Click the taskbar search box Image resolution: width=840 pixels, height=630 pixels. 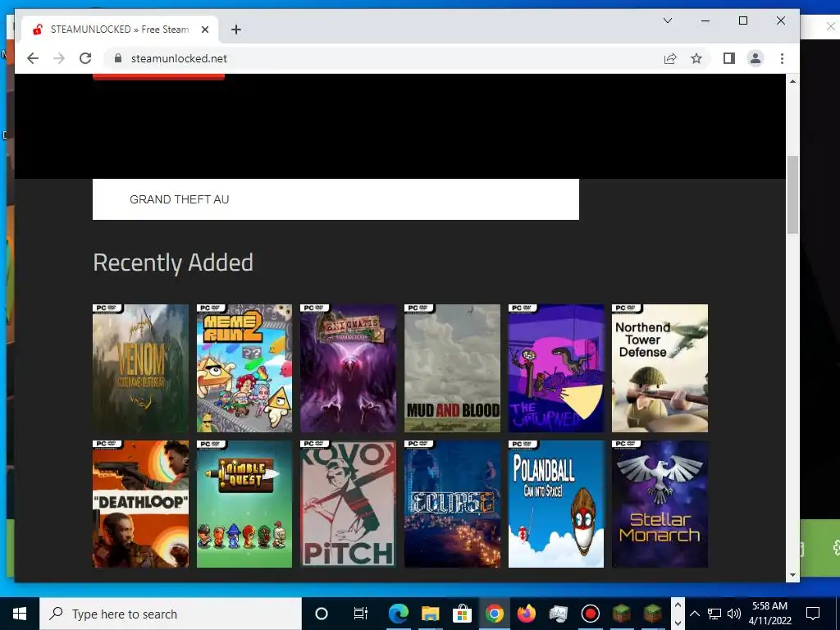[171, 614]
